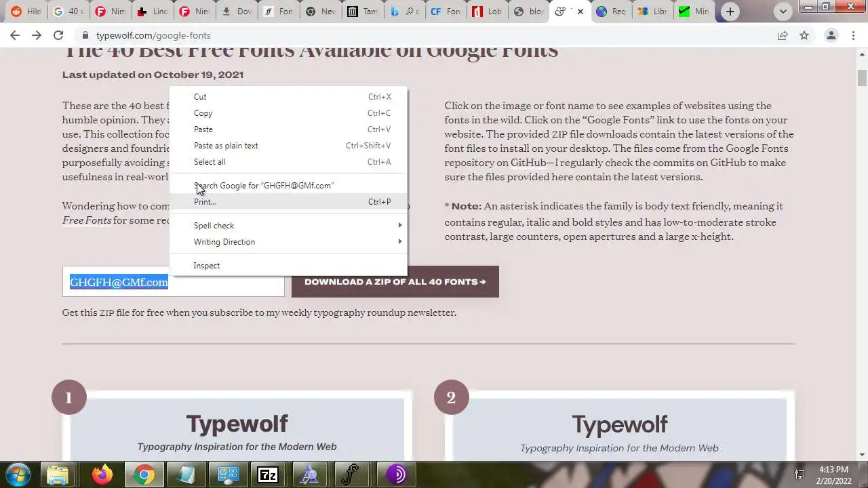This screenshot has height=488, width=868.
Task: Choose Cut from the context menu
Action: 288,97
